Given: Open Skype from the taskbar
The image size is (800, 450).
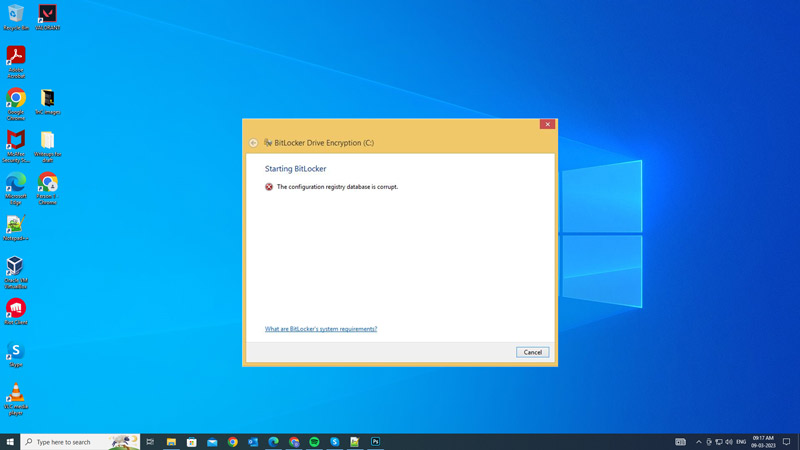Looking at the screenshot, I should [335, 442].
